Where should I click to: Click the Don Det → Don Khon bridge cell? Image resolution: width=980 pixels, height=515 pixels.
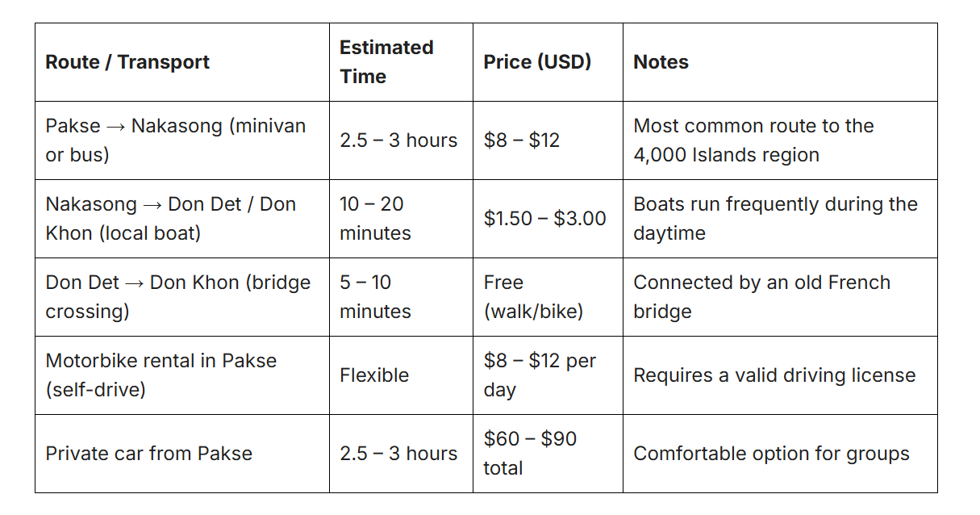coord(182,297)
